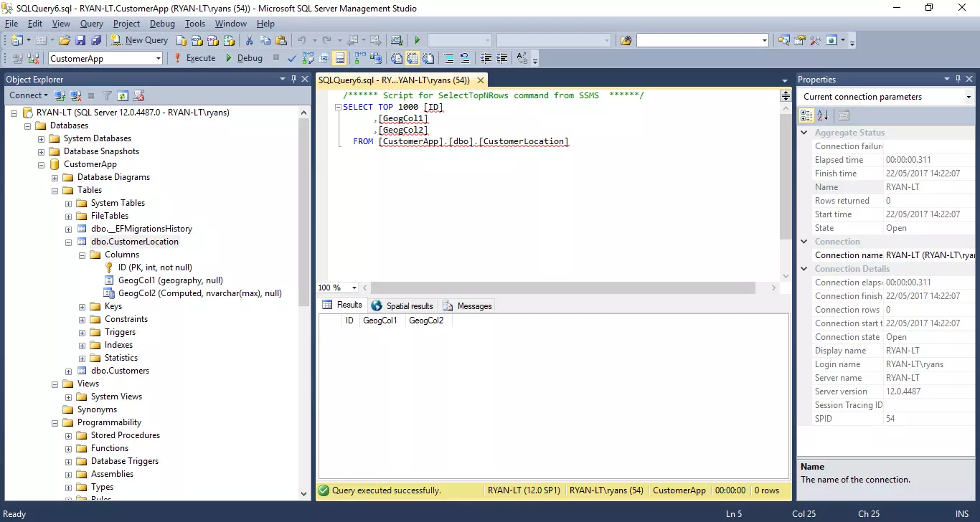
Task: Toggle auto-hide pin on Object Explorer
Action: coord(293,80)
